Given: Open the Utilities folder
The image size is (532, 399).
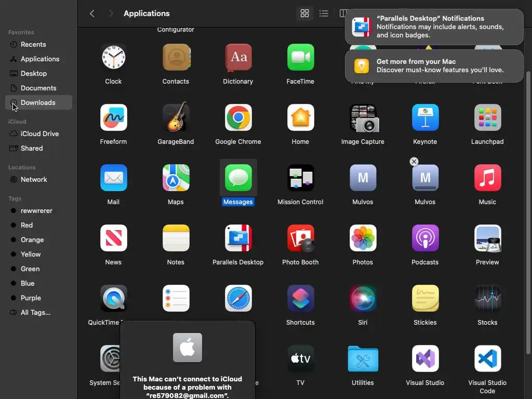Looking at the screenshot, I should click(363, 358).
